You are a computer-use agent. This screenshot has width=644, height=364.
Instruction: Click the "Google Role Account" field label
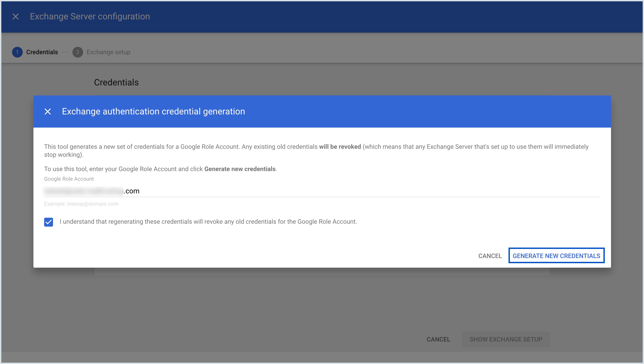[x=69, y=179]
